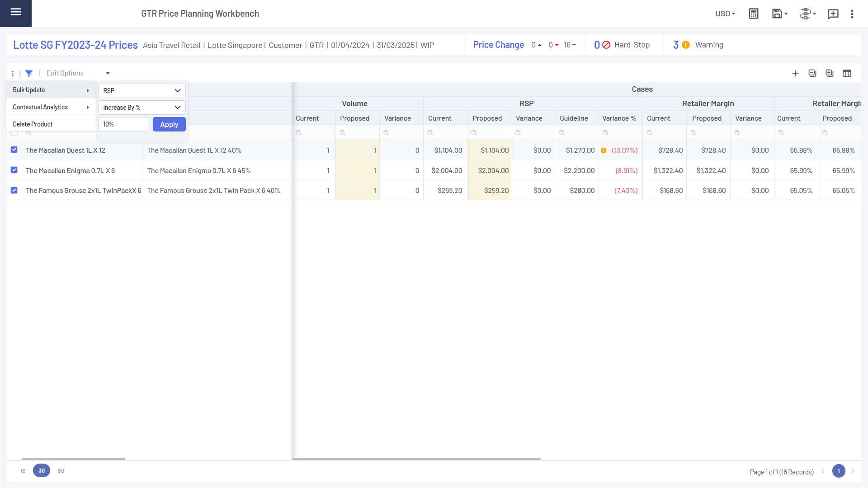Uncheck The Macallan Quest 1L X 12 row
The height and width of the screenshot is (488, 868).
coord(14,150)
